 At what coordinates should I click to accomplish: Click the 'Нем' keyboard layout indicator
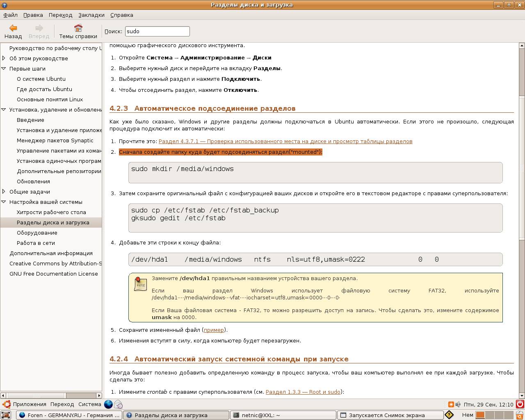pyautogui.click(x=468, y=415)
